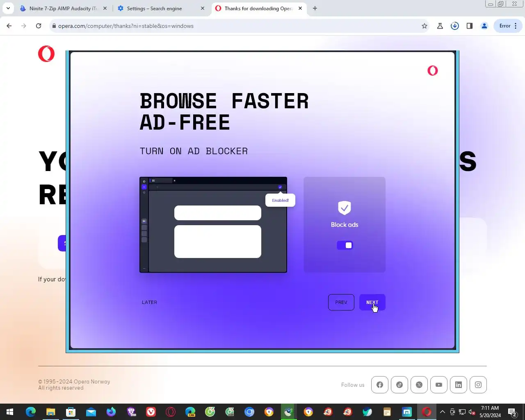
Task: Open Opera's X (Twitter) page icon
Action: click(x=419, y=385)
